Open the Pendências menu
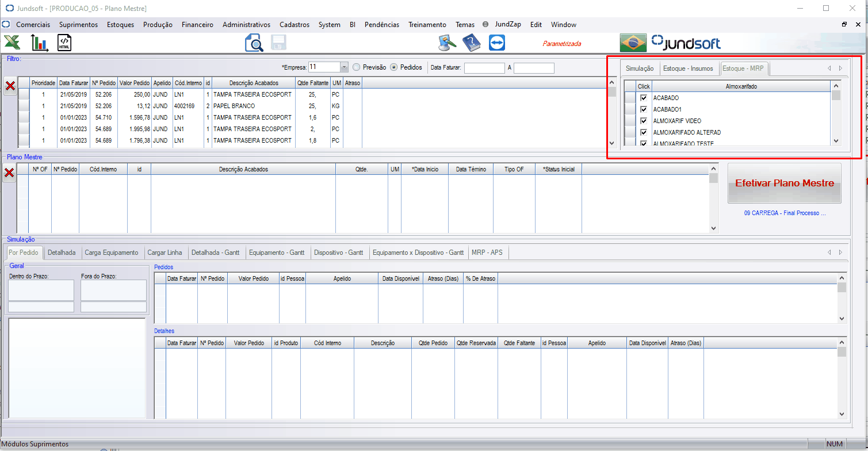Screen dimensions: 868x451 (x=382, y=25)
